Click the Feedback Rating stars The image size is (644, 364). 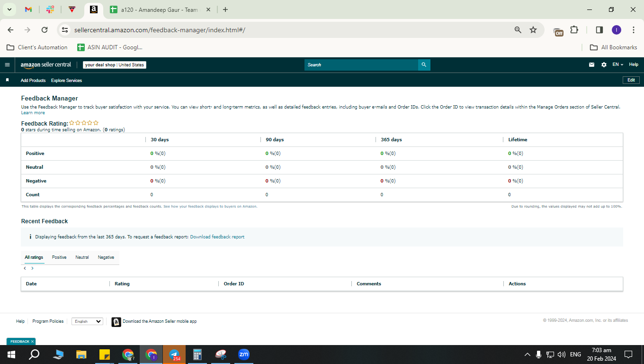tap(84, 123)
